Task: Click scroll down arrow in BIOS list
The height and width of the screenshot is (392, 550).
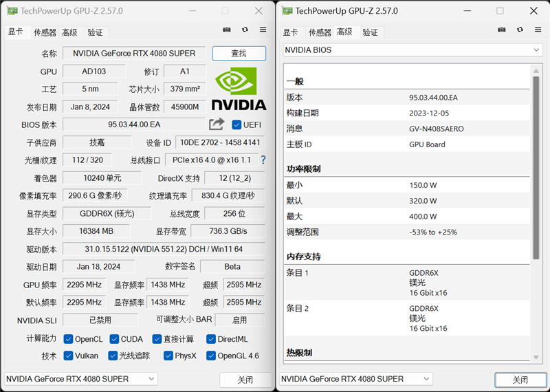Action: click(x=536, y=357)
